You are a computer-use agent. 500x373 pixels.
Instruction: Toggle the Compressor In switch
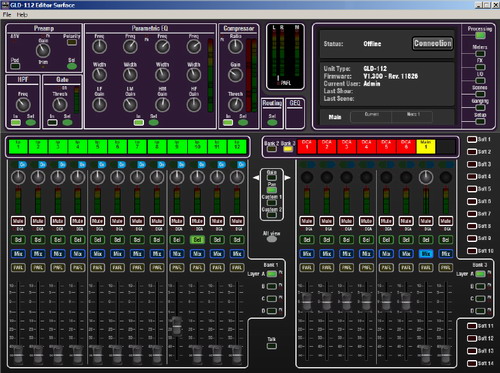click(x=228, y=122)
